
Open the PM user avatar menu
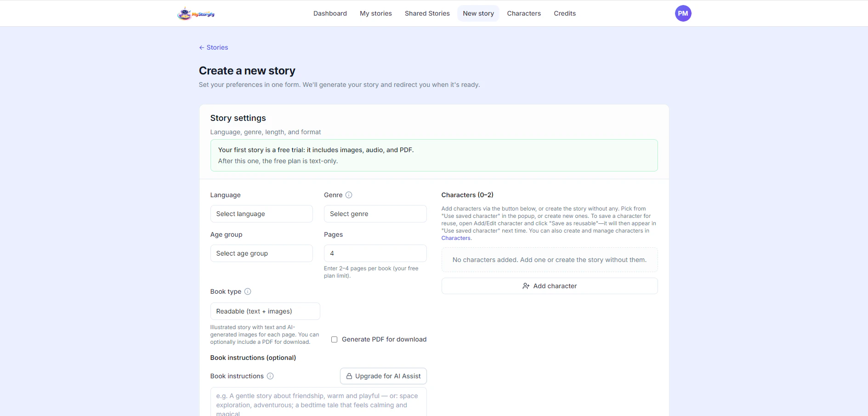pos(683,13)
